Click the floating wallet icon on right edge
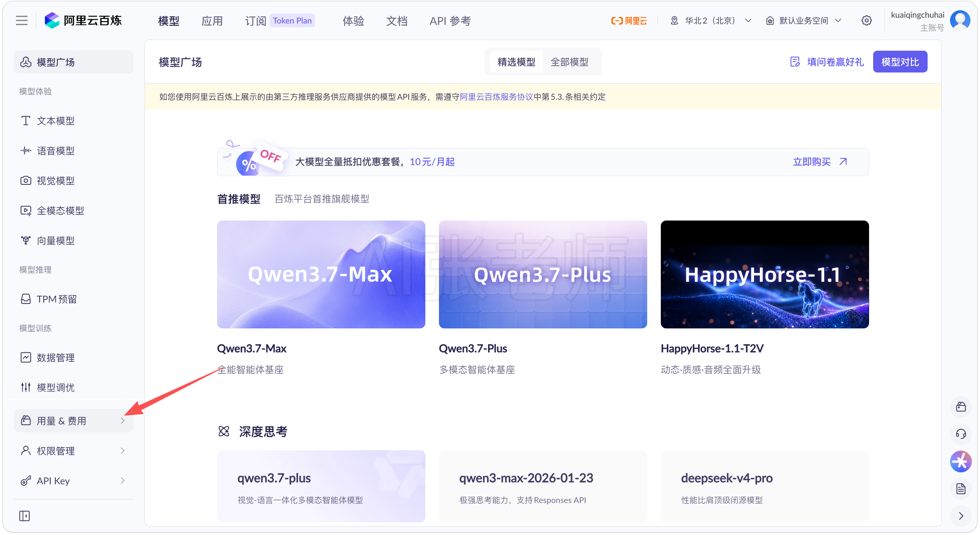Image resolution: width=980 pixels, height=535 pixels. [x=961, y=407]
